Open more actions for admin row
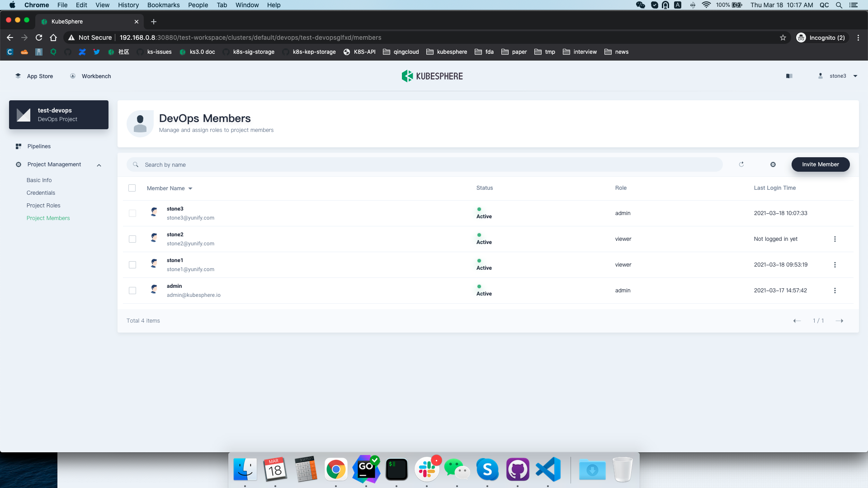Viewport: 868px width, 488px height. 835,291
